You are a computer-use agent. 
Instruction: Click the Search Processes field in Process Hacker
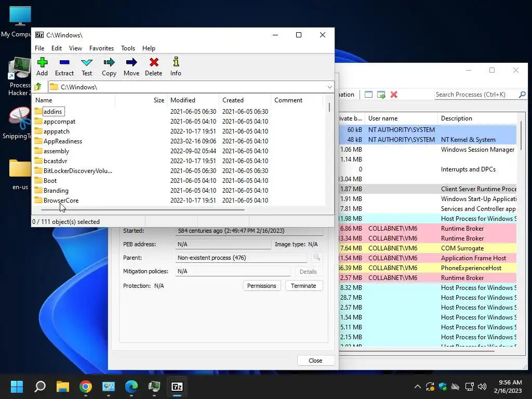tap(476, 95)
